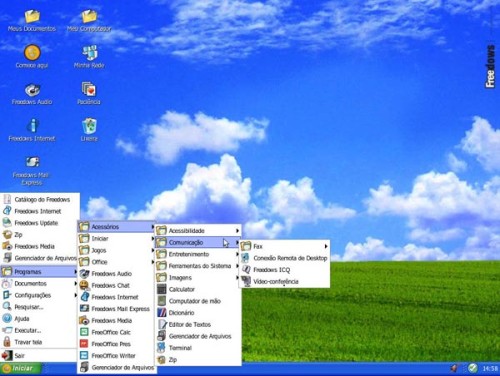Open the Iniciar folder in Programas menu
Viewport: 500px width, 376px height.
pos(116,238)
